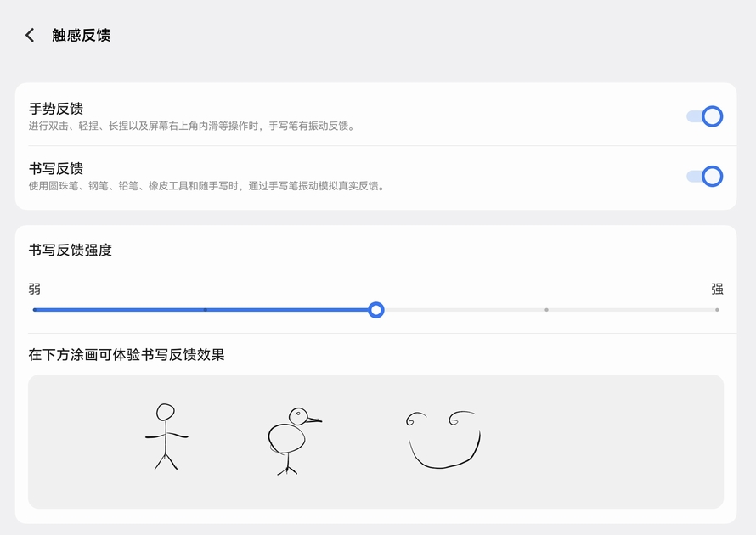Tap the smiley face drawing on canvas
This screenshot has height=535, width=756.
tap(443, 440)
